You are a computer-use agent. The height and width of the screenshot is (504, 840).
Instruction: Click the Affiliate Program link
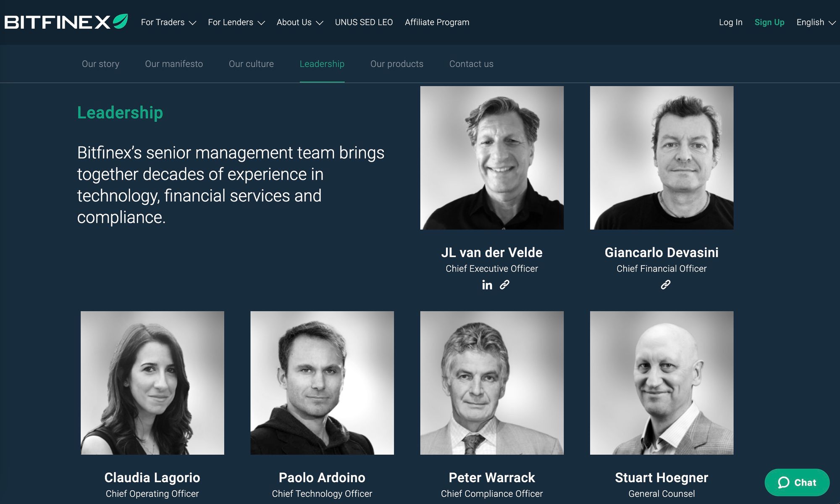[x=437, y=22]
